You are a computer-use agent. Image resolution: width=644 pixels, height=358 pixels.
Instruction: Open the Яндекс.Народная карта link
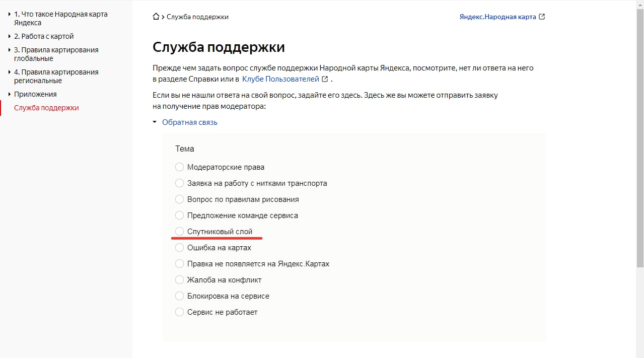coord(497,17)
